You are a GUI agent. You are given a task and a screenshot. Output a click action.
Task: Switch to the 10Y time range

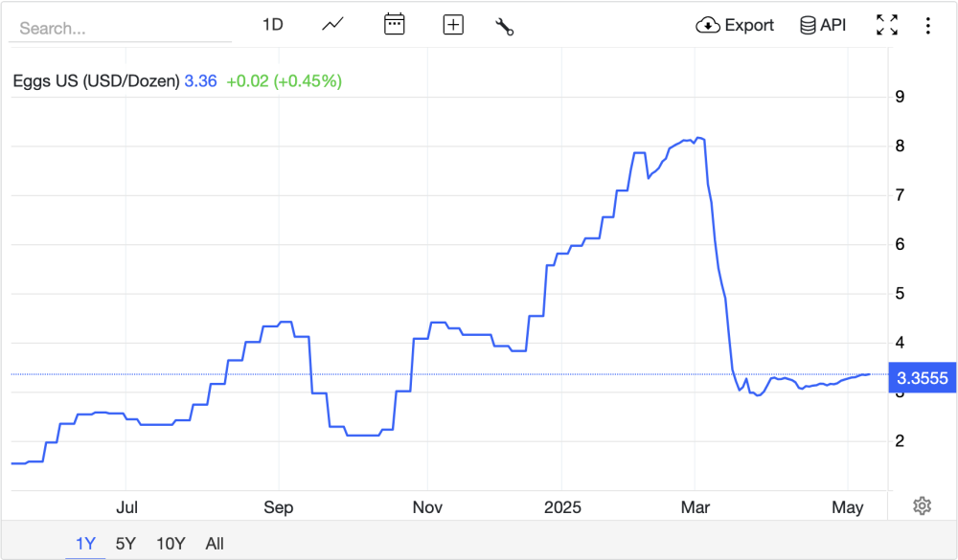tap(171, 544)
